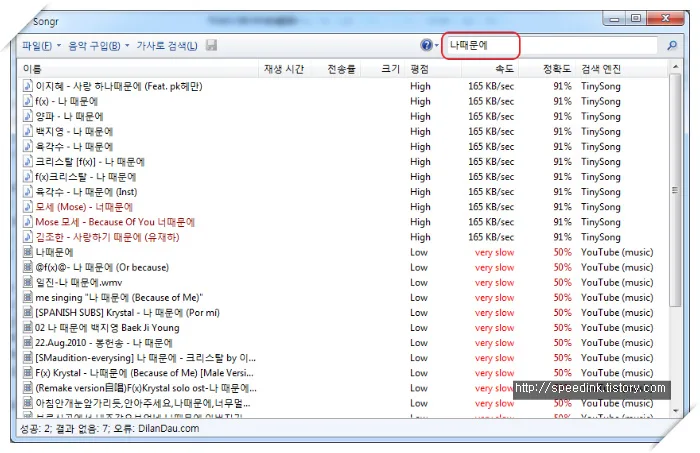Click video icon beside F(x) Krystal Male Version row
Viewport: 700px width, 453px height.
coord(28,373)
